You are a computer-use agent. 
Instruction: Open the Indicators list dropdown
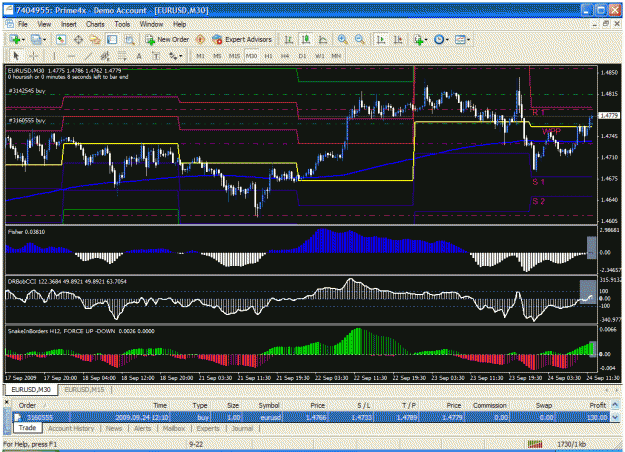420,39
